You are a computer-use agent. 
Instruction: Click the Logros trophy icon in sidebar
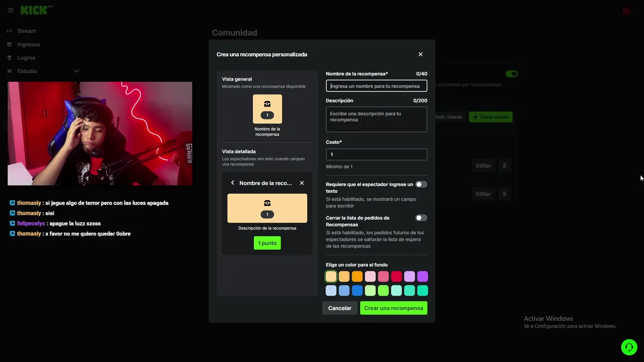pyautogui.click(x=10, y=58)
